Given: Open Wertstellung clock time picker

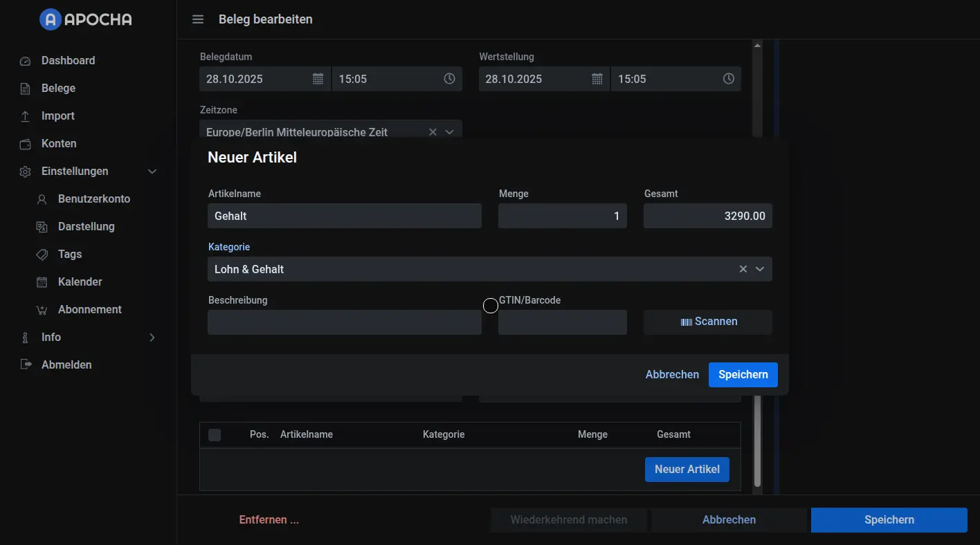Looking at the screenshot, I should coord(728,79).
